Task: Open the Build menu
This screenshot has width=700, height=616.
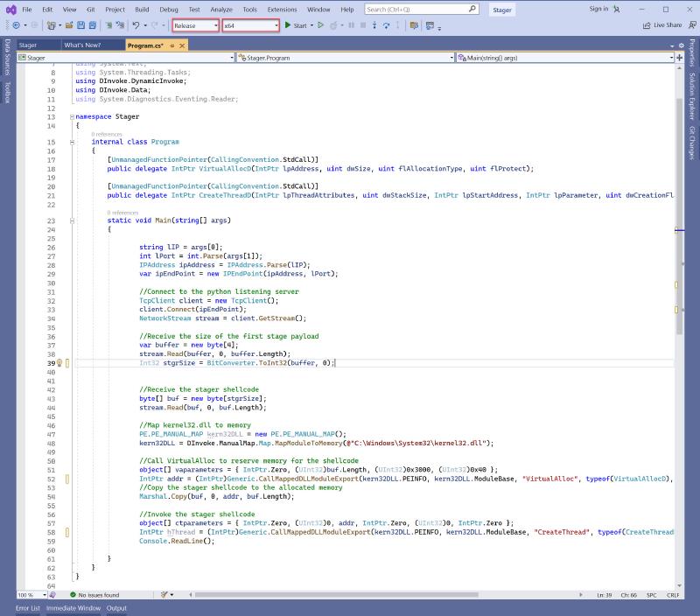Action: [x=142, y=10]
